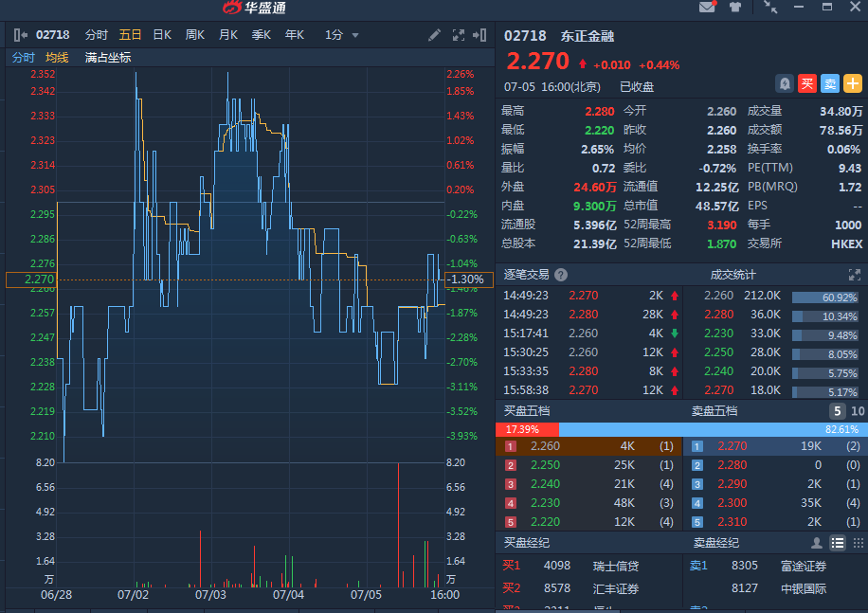Click the 卖盘五档 header
Screen dimensions: 868x613
[x=714, y=411]
